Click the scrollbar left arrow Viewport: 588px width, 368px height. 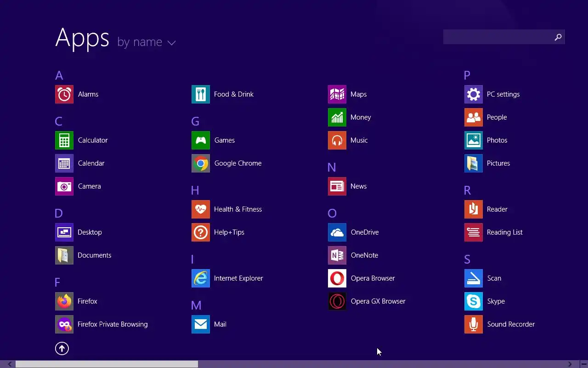pyautogui.click(x=10, y=364)
